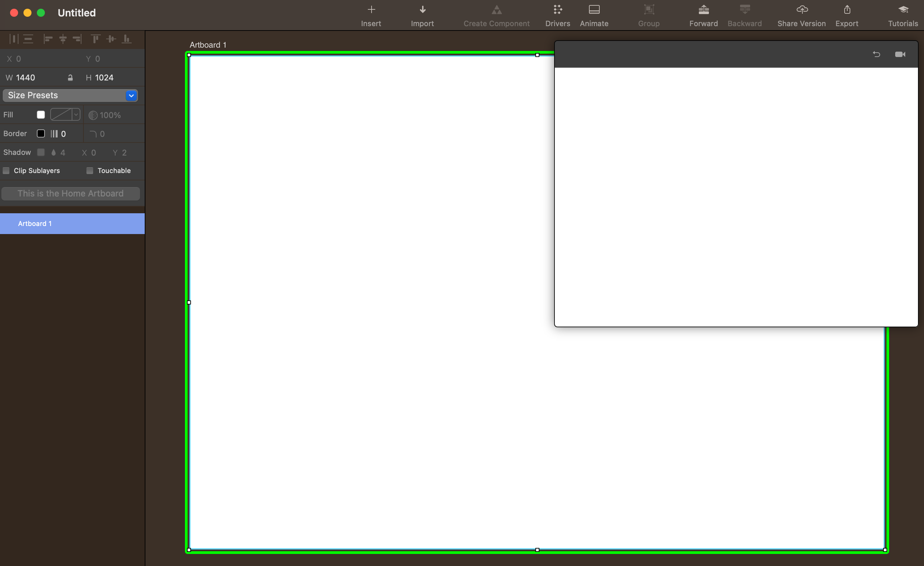
Task: Click the Create Component icon
Action: [x=497, y=9]
